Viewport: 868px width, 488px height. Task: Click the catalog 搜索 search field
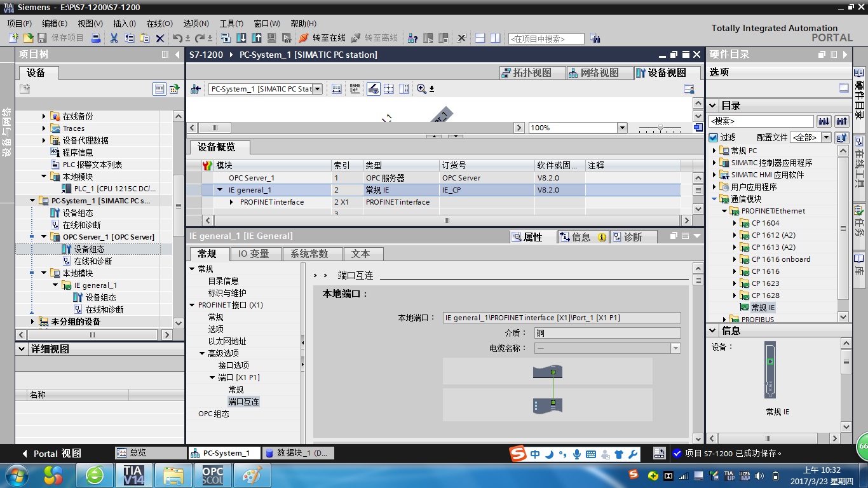[x=761, y=121]
